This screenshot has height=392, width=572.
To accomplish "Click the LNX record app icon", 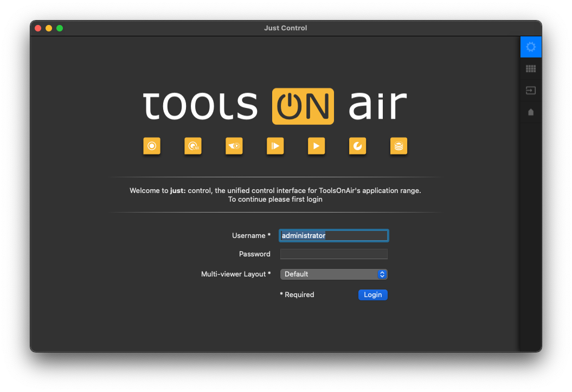I will pos(193,146).
